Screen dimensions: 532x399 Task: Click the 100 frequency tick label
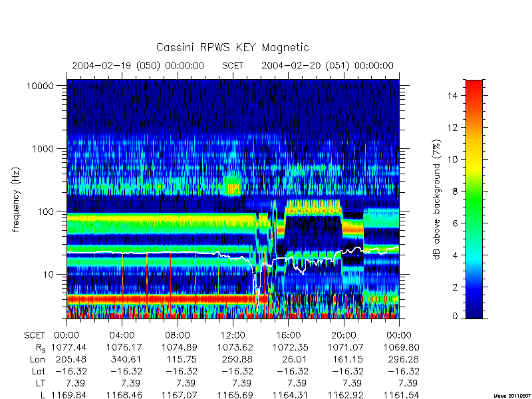coord(46,211)
